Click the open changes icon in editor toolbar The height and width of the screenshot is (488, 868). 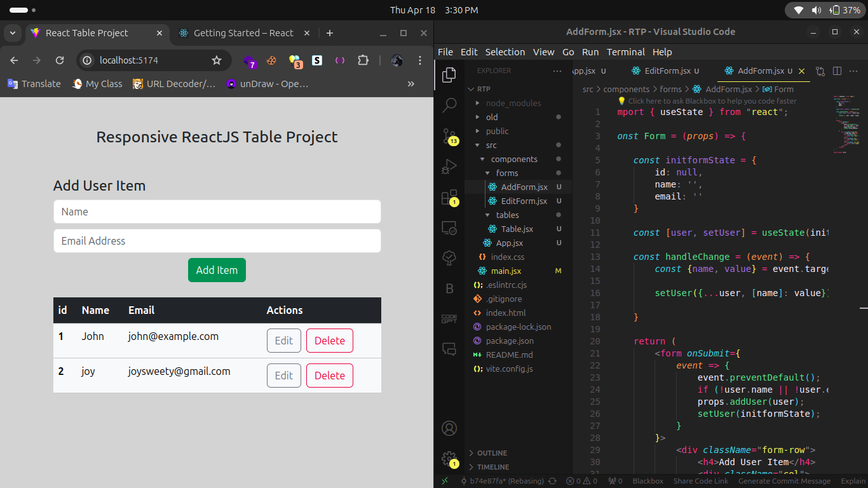point(820,71)
